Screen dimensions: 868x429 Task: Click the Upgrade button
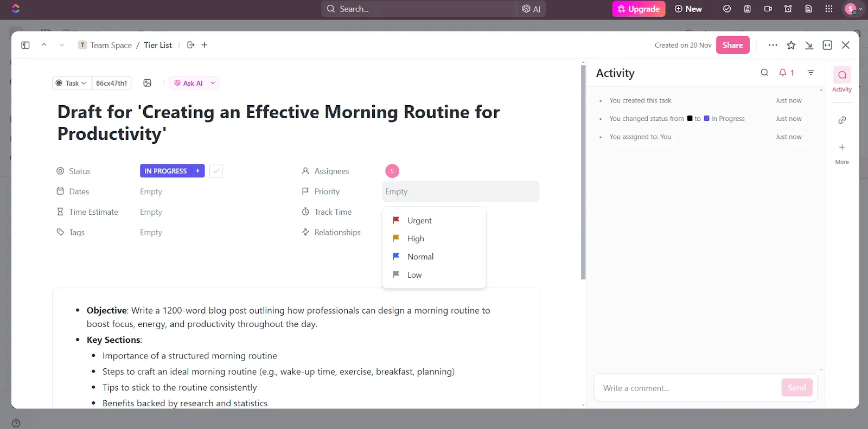click(639, 9)
